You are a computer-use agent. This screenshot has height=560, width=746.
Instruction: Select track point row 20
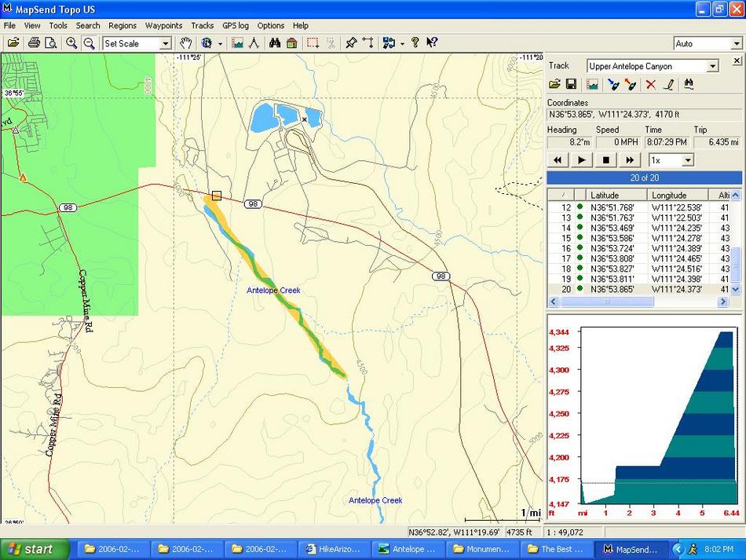639,289
